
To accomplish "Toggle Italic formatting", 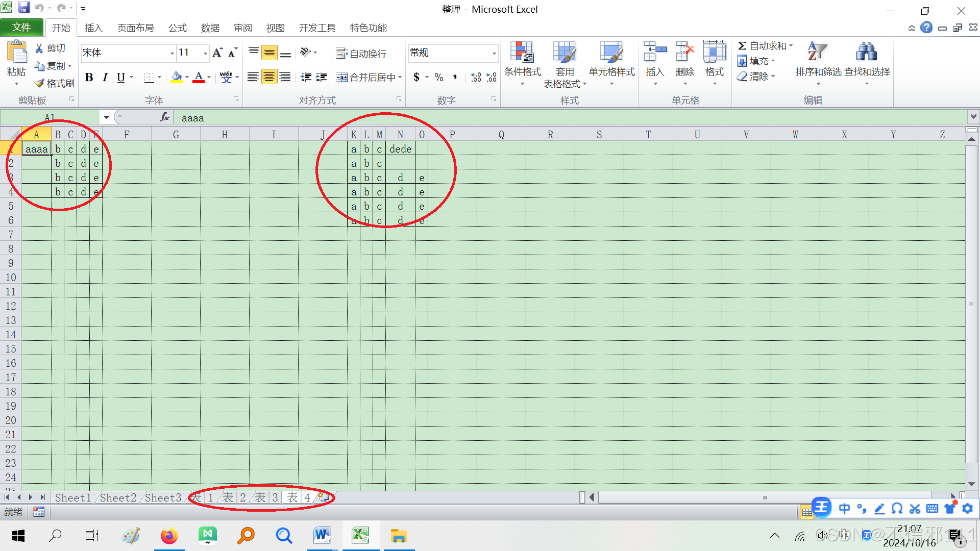I will [x=105, y=77].
